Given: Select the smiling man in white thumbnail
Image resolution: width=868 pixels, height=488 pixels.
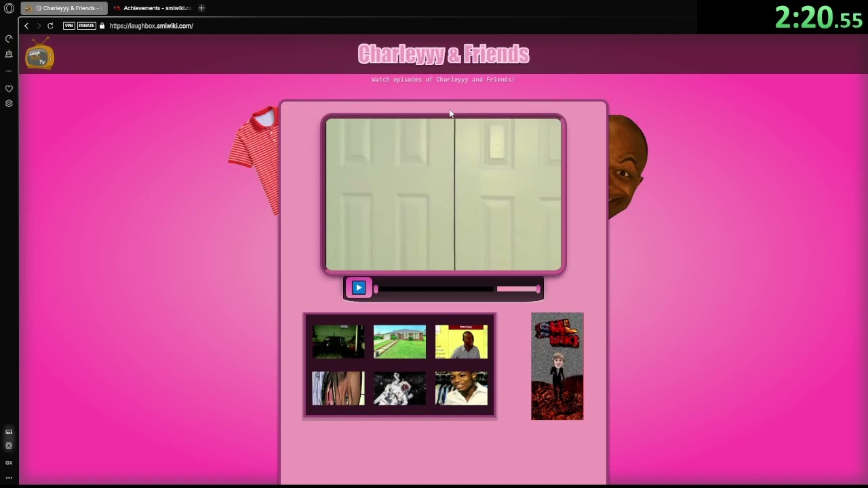Looking at the screenshot, I should coord(461,388).
